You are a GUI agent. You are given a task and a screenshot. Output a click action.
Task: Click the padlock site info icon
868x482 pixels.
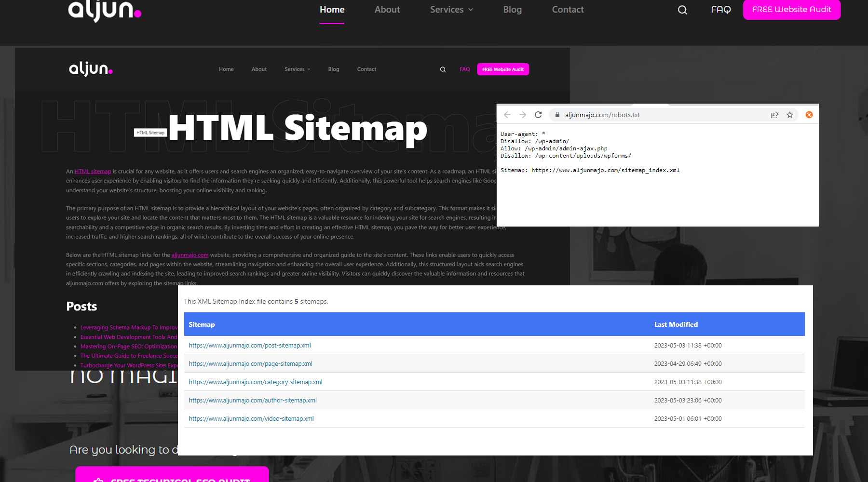[x=557, y=115]
